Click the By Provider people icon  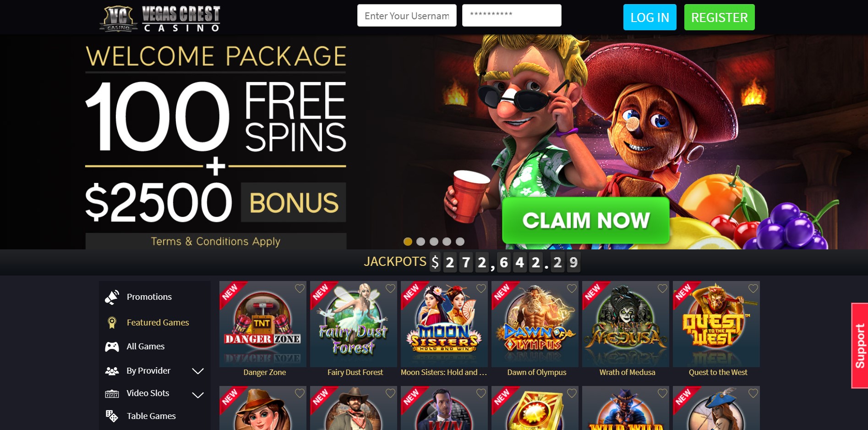(112, 371)
